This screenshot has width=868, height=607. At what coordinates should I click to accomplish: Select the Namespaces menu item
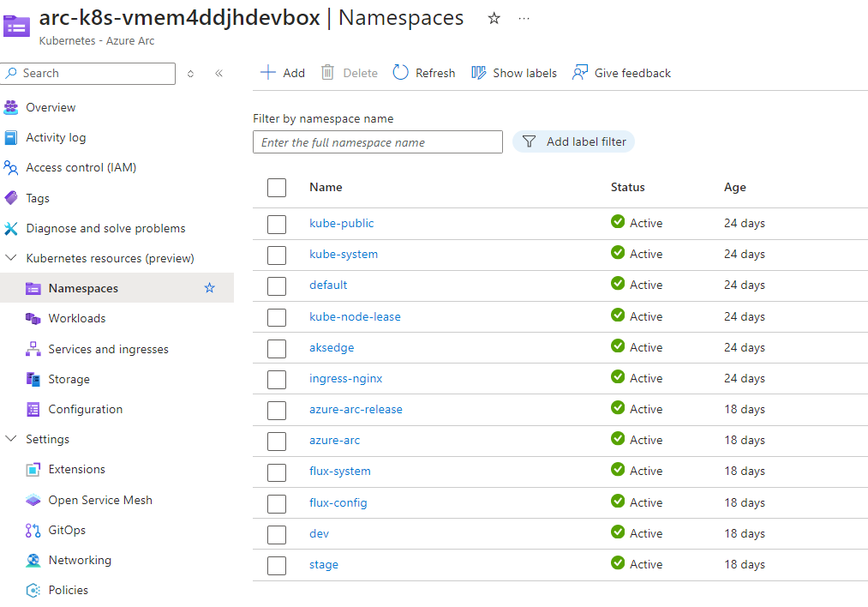(x=117, y=288)
